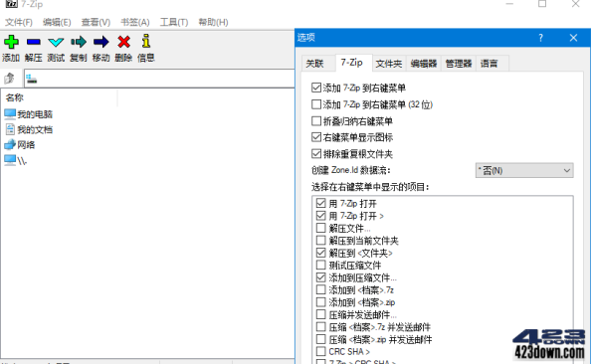Select the 7-Zip tab in options

tap(352, 63)
